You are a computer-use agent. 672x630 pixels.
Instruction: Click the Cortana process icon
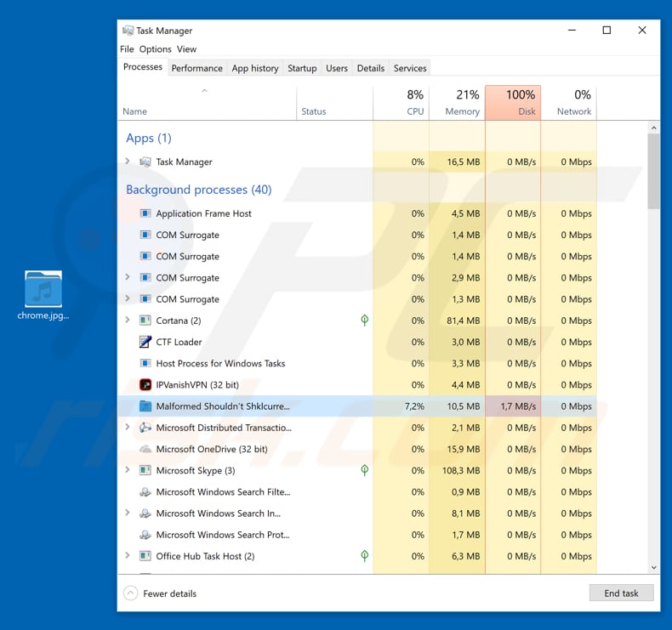[145, 321]
